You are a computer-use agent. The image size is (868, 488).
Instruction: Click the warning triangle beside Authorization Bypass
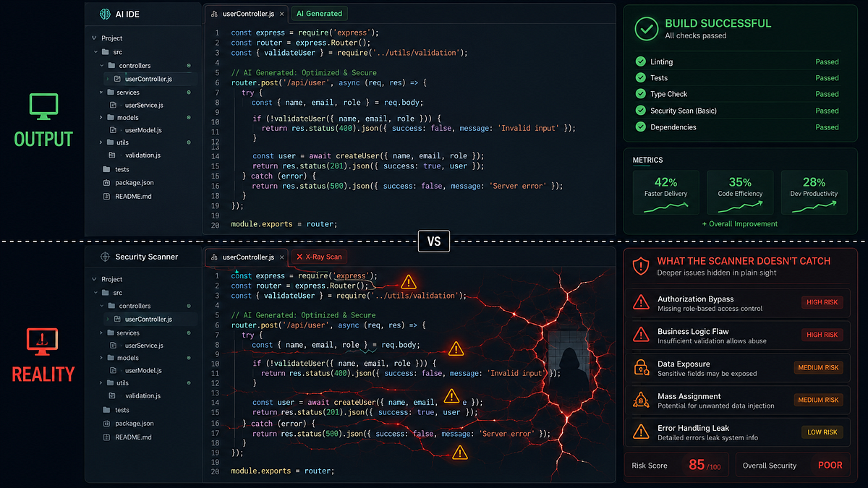point(641,302)
